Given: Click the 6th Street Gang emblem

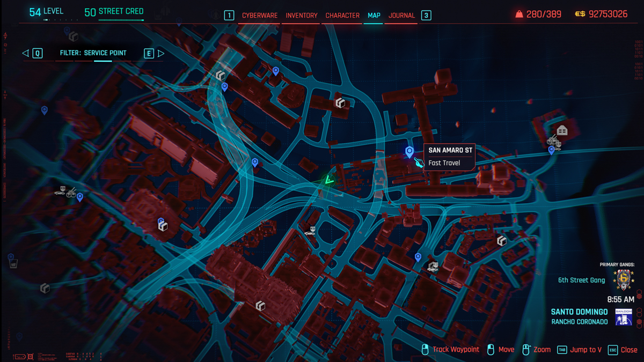Looking at the screenshot, I should pyautogui.click(x=624, y=279).
